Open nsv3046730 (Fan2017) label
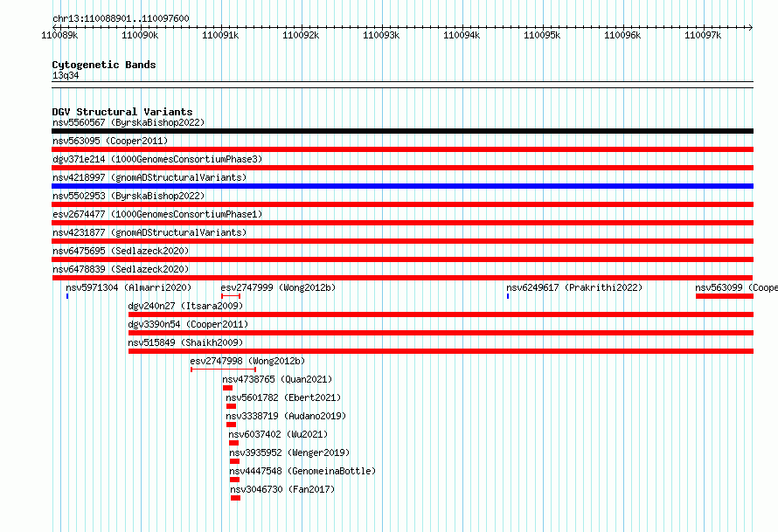The height and width of the screenshot is (532, 778). 283,489
